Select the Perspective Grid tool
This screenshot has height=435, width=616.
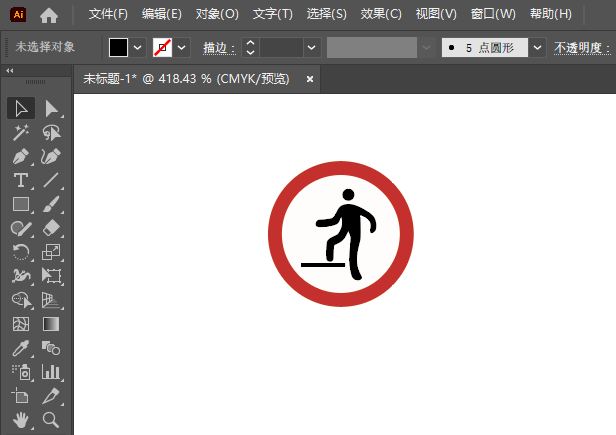coord(51,300)
